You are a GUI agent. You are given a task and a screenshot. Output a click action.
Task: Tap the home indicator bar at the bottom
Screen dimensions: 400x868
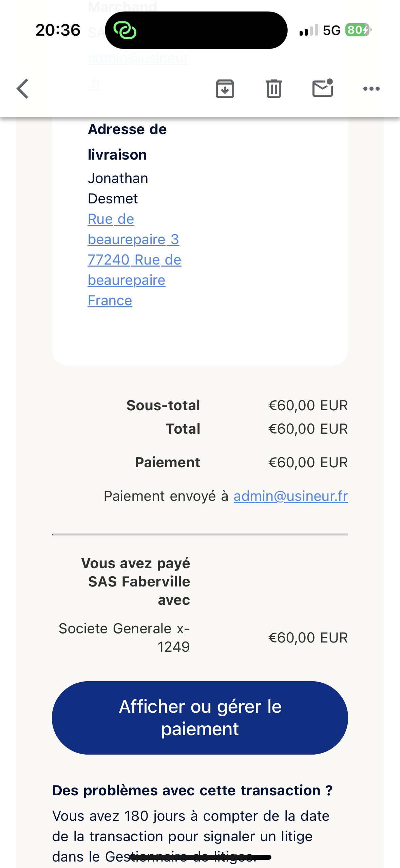[200, 857]
